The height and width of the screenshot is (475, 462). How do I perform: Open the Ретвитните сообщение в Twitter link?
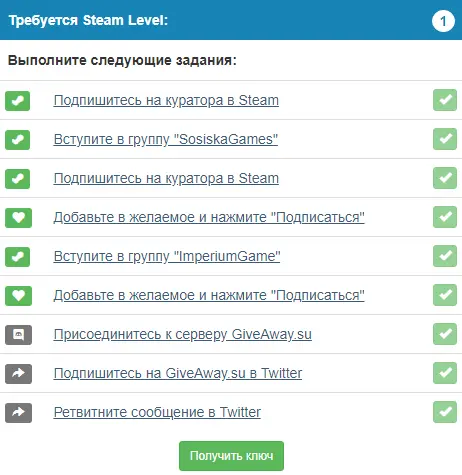tap(157, 412)
